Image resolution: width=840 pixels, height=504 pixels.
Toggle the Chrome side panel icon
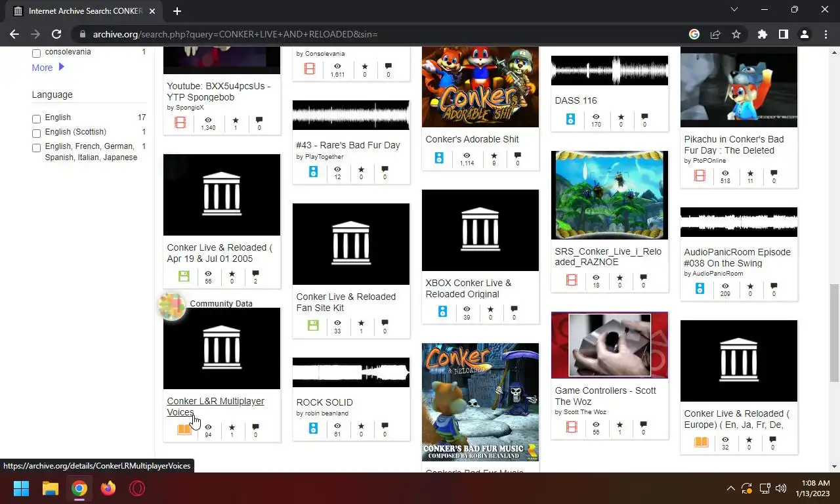coord(783,34)
